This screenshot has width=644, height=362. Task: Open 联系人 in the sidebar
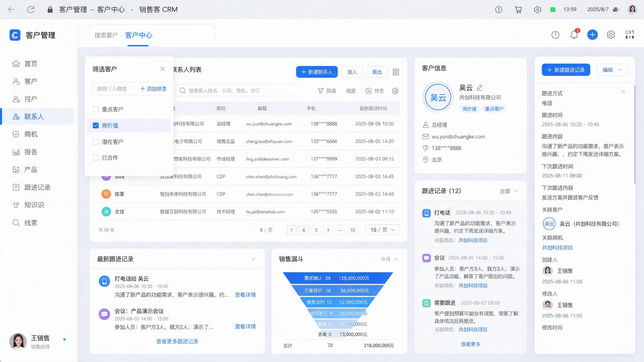38,117
